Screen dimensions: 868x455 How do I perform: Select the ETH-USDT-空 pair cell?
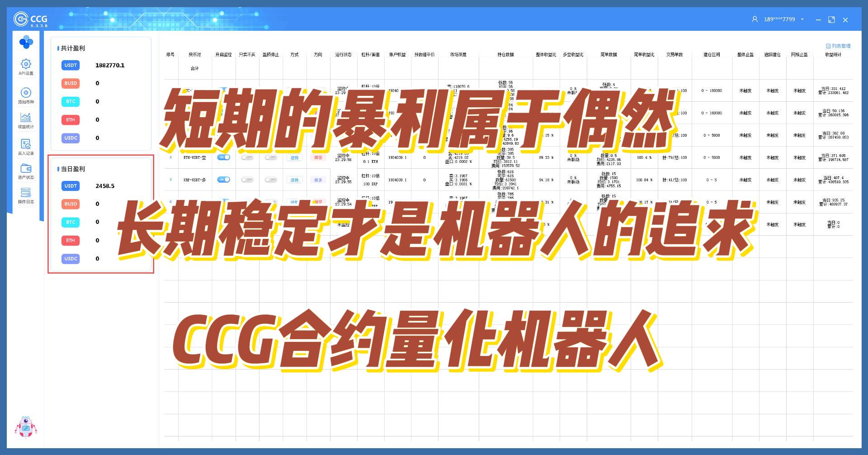click(195, 157)
